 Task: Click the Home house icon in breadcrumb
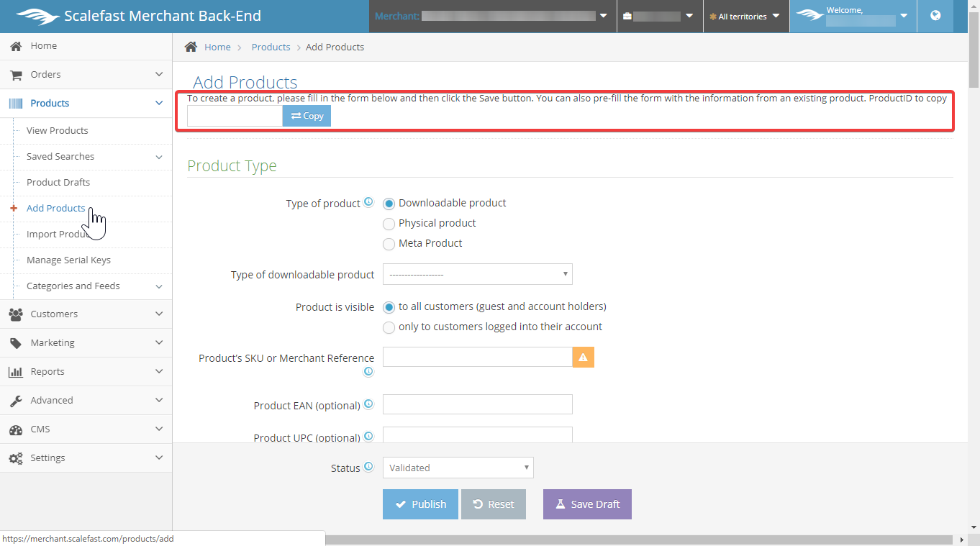191,47
